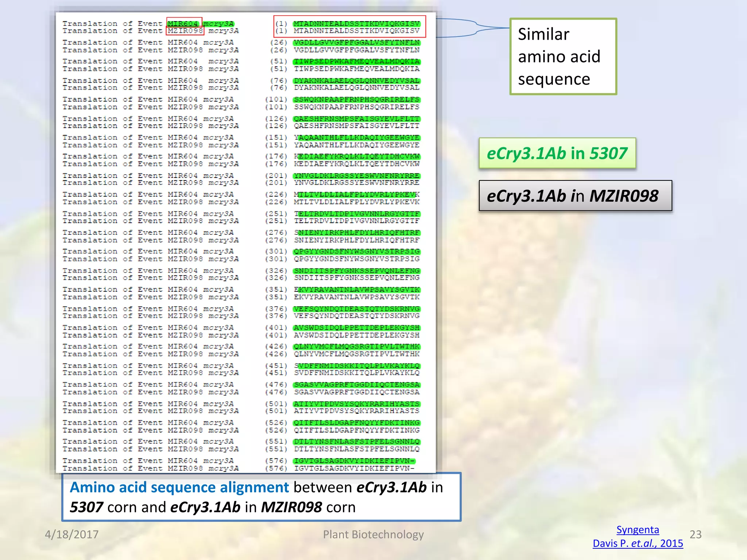Click the amino acid sequence alignment caption

[261, 497]
